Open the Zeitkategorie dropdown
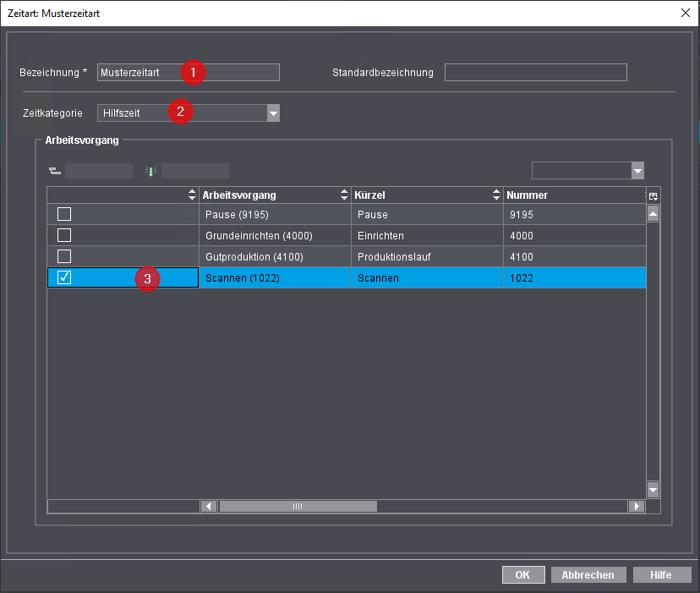This screenshot has width=700, height=593. [273, 113]
